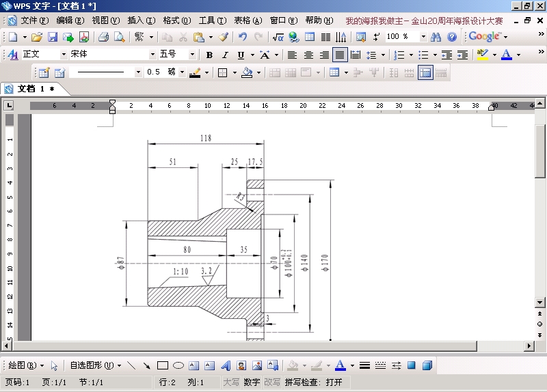The height and width of the screenshot is (392, 547).
Task: Open the font size 五号 dropdown
Action: pyautogui.click(x=192, y=55)
